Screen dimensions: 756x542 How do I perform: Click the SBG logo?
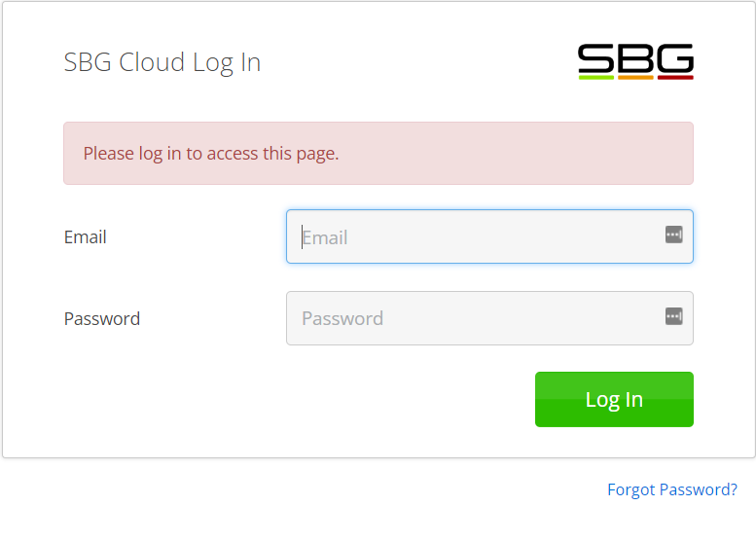tap(635, 61)
